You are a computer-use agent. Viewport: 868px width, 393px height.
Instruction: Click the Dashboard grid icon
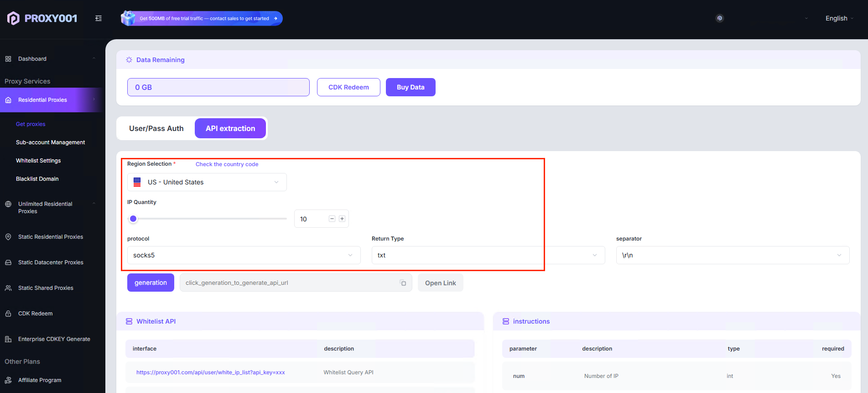tap(8, 59)
